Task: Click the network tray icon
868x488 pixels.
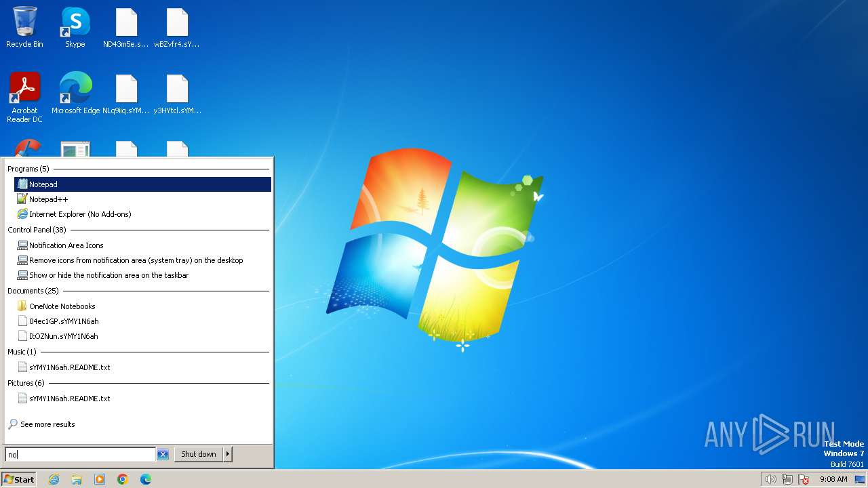Action: tap(787, 479)
